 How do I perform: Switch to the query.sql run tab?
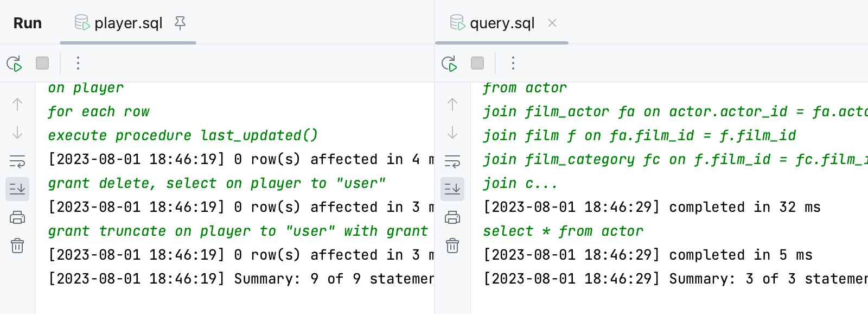pyautogui.click(x=502, y=23)
